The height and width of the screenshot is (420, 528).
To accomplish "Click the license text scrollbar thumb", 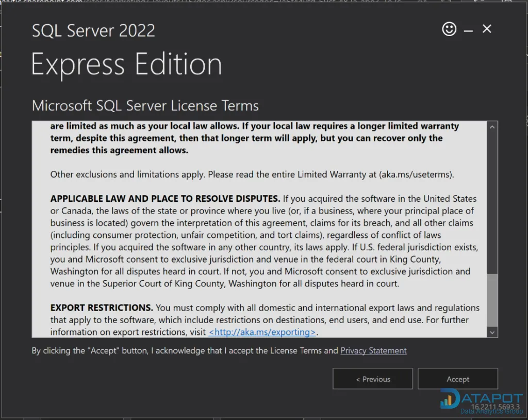I will click(x=492, y=300).
